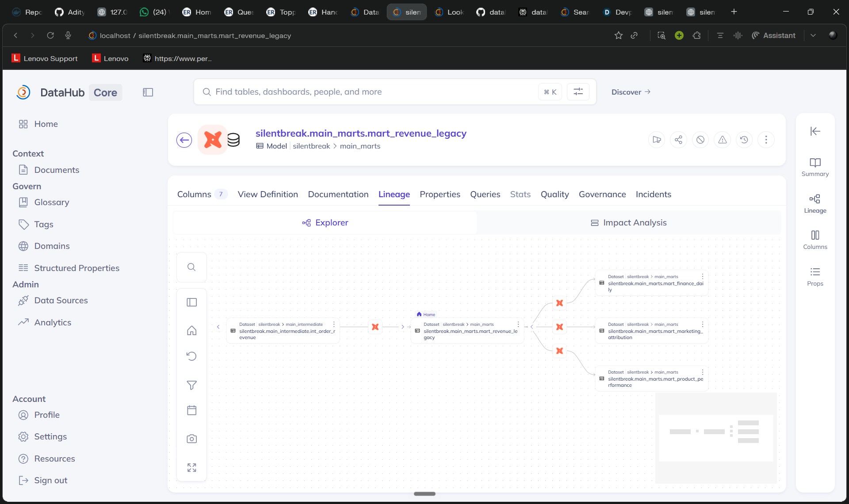Open the three-dot menu in dataset header

click(x=766, y=140)
